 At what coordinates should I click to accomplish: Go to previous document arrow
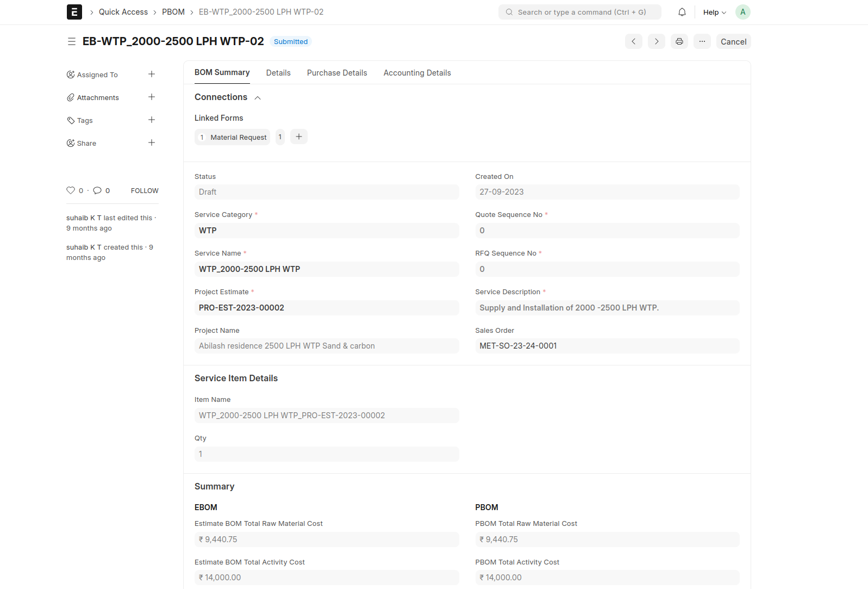633,41
